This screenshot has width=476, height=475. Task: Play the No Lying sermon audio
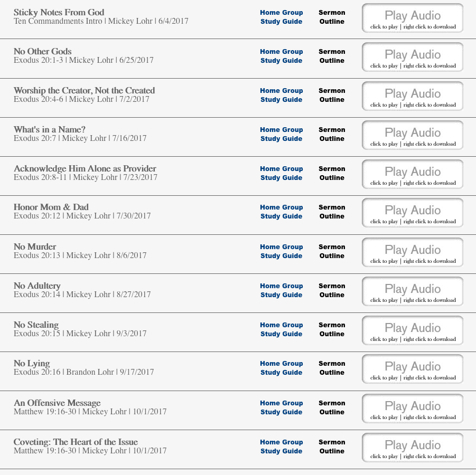[413, 369]
